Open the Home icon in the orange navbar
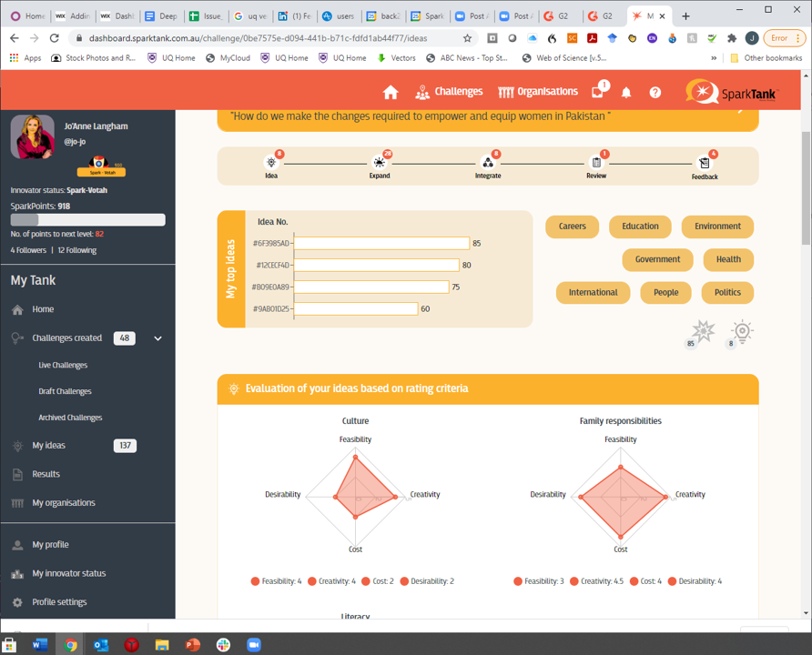812x655 pixels. click(x=391, y=92)
